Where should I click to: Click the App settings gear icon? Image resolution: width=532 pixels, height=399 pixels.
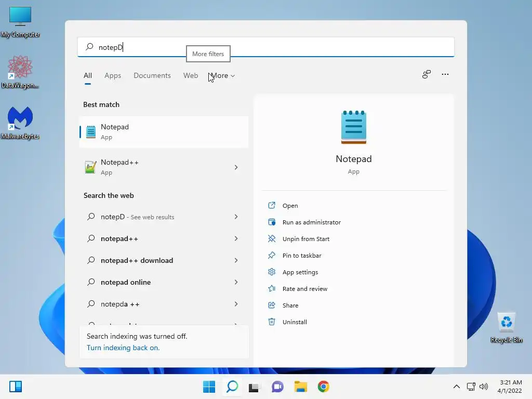(x=272, y=272)
